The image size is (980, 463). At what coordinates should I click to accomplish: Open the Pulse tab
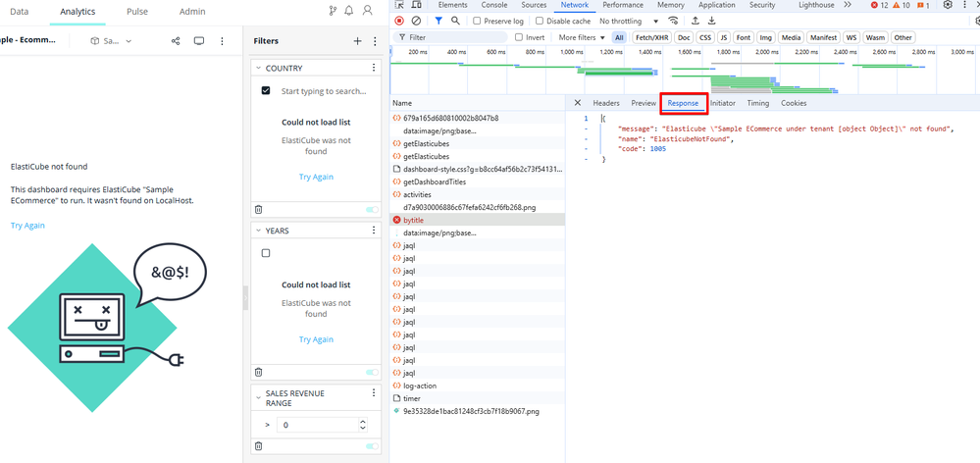point(136,12)
